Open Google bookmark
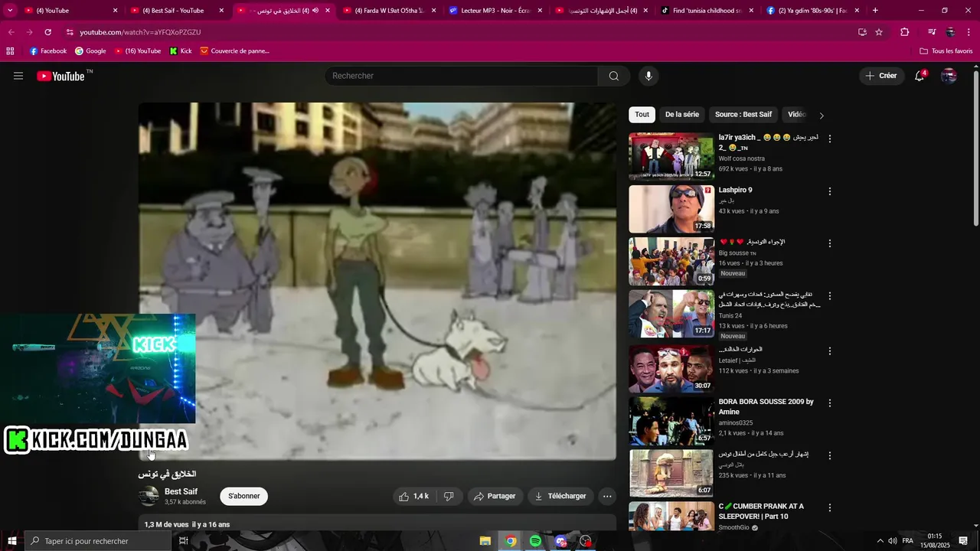Viewport: 980px width, 551px height. (90, 51)
